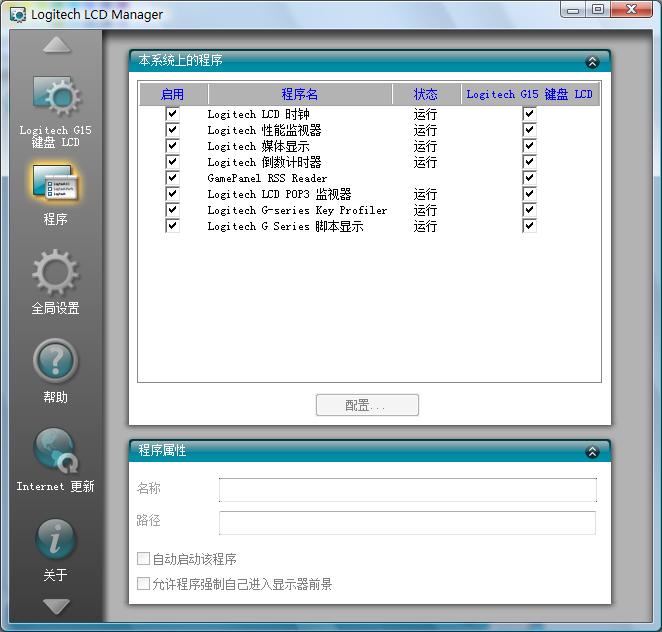Open the 帮助 question mark icon
The image size is (662, 632).
click(x=55, y=361)
